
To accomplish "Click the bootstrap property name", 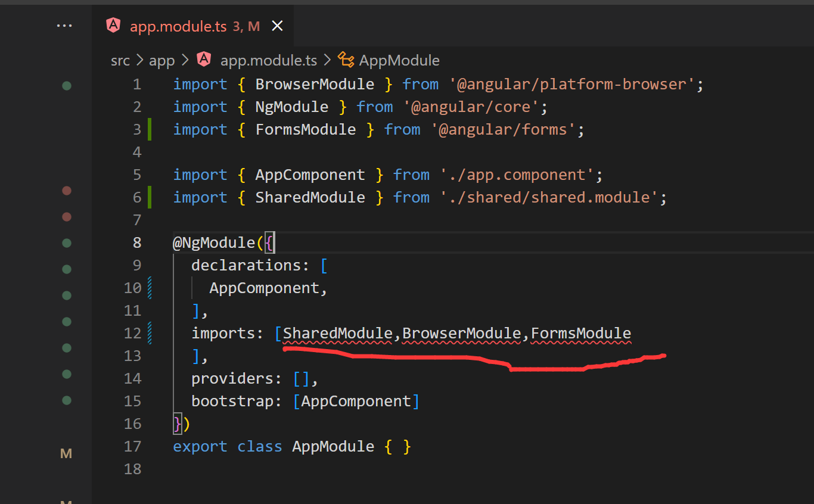I will (x=232, y=402).
